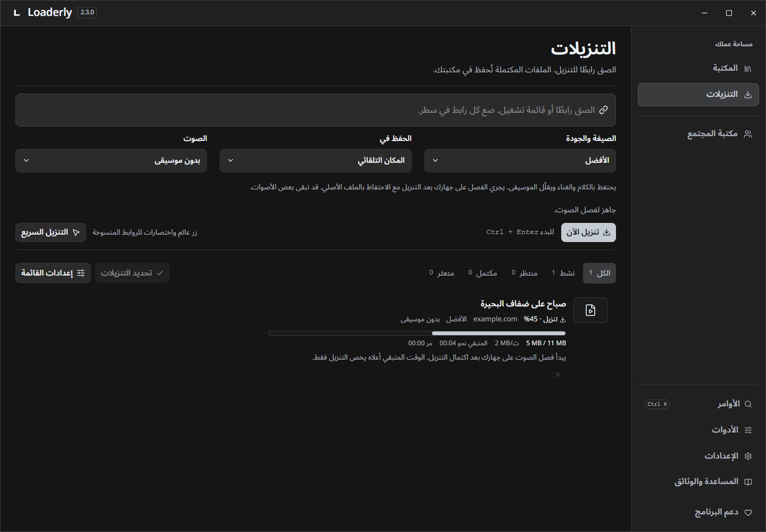Click the التنزيل السريع quick download button

[51, 232]
